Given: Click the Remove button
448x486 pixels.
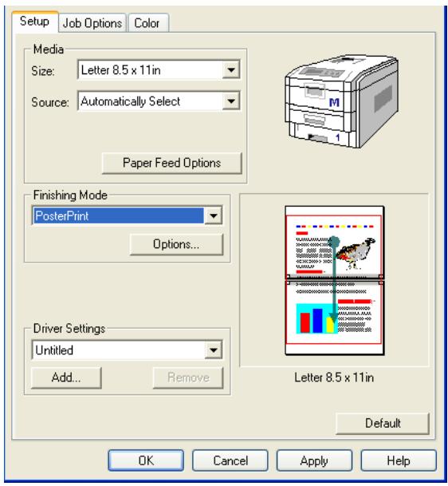Looking at the screenshot, I should tap(188, 377).
